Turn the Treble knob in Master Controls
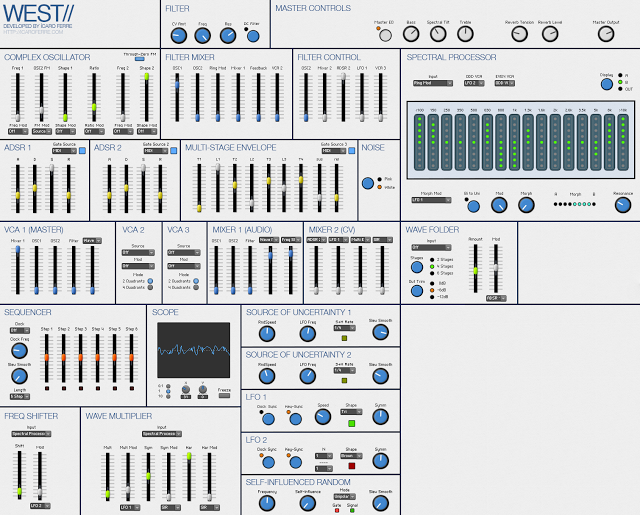This screenshot has width=640, height=515. pos(465,34)
